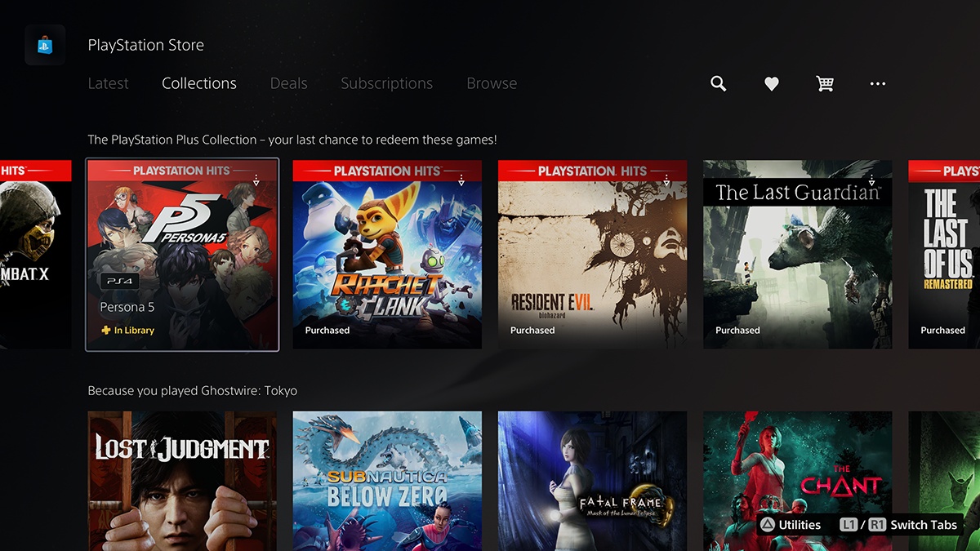Switch to the Subscriptions tab
Image resolution: width=980 pixels, height=551 pixels.
(x=386, y=83)
